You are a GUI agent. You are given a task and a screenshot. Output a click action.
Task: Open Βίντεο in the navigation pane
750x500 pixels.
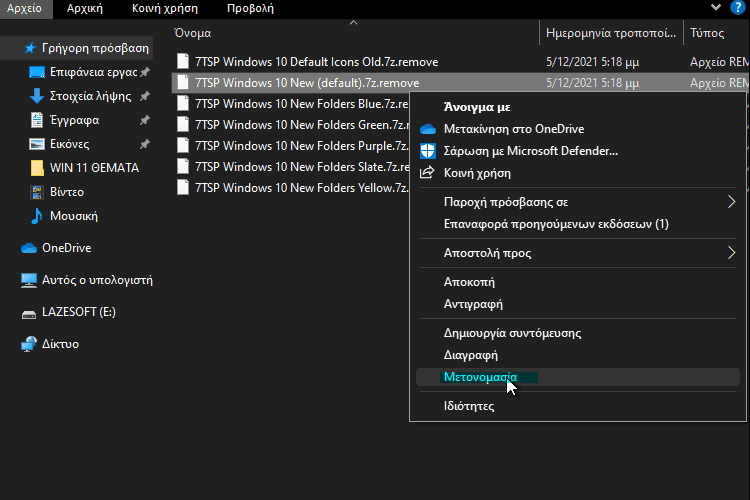tap(67, 192)
